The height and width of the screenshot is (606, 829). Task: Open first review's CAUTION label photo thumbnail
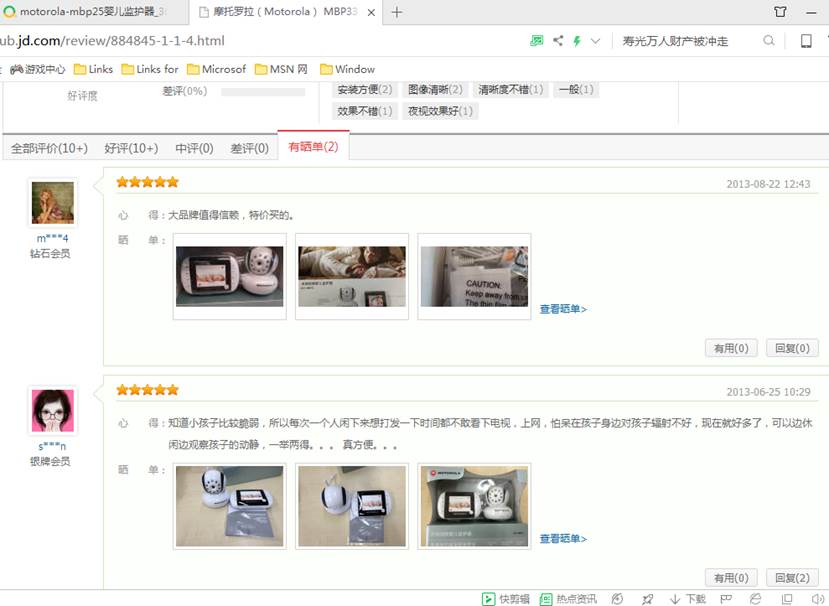pyautogui.click(x=474, y=277)
